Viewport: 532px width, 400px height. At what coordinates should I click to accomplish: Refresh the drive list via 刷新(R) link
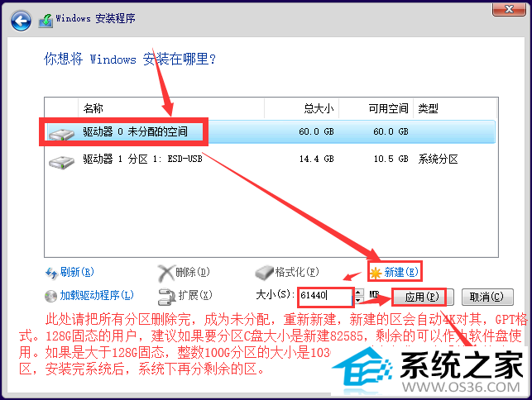click(x=77, y=272)
